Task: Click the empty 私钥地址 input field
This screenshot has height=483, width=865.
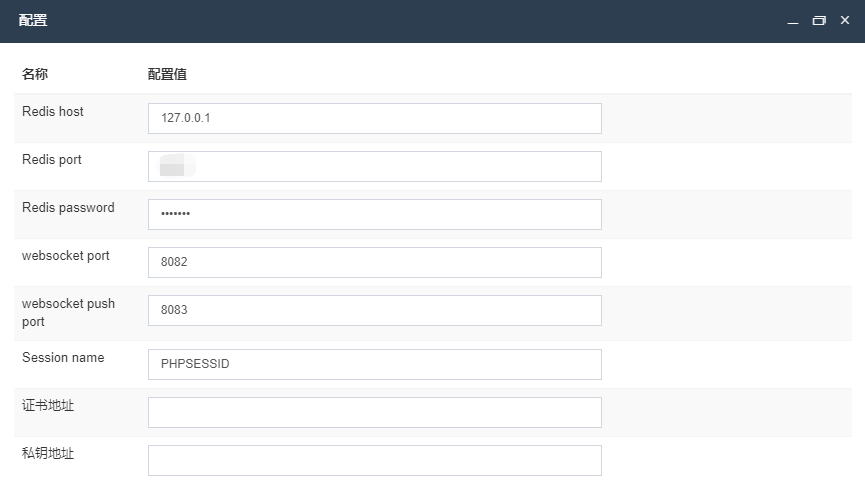Action: (x=374, y=460)
